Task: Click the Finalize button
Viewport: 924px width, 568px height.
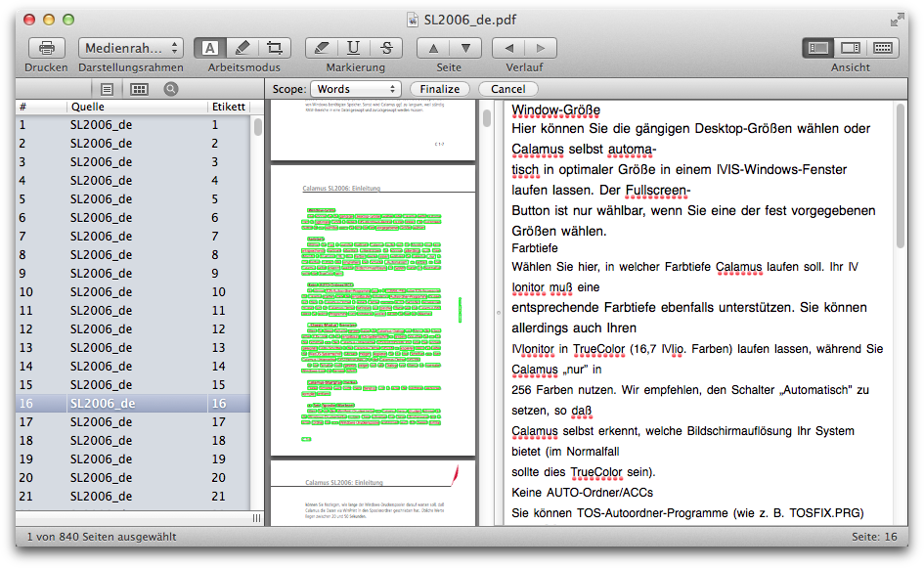Action: 440,89
